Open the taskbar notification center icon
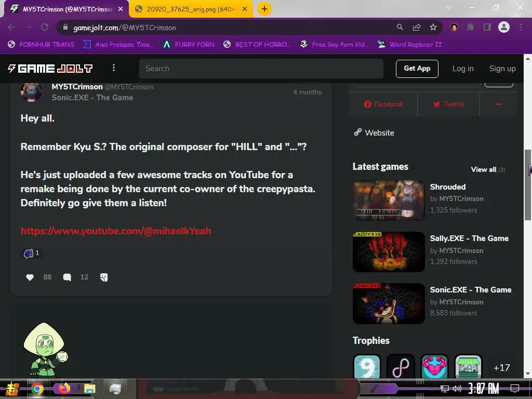Viewport: 532px width, 399px height. pos(515,389)
